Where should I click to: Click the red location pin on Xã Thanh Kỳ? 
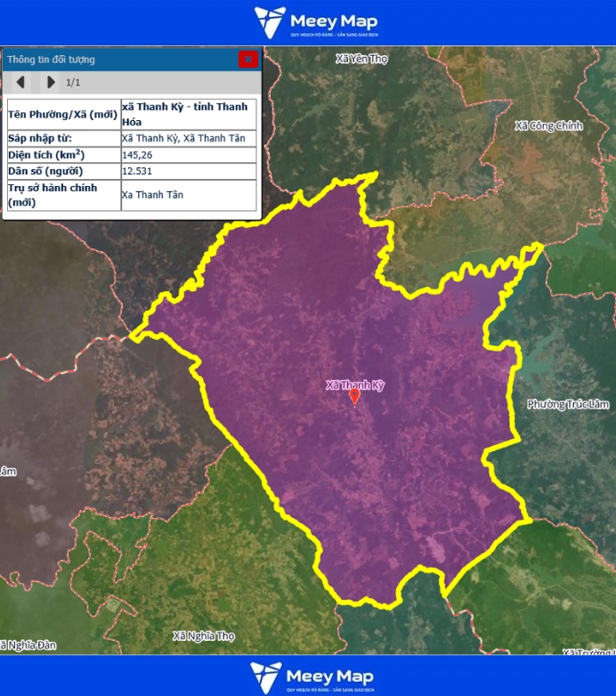click(354, 396)
